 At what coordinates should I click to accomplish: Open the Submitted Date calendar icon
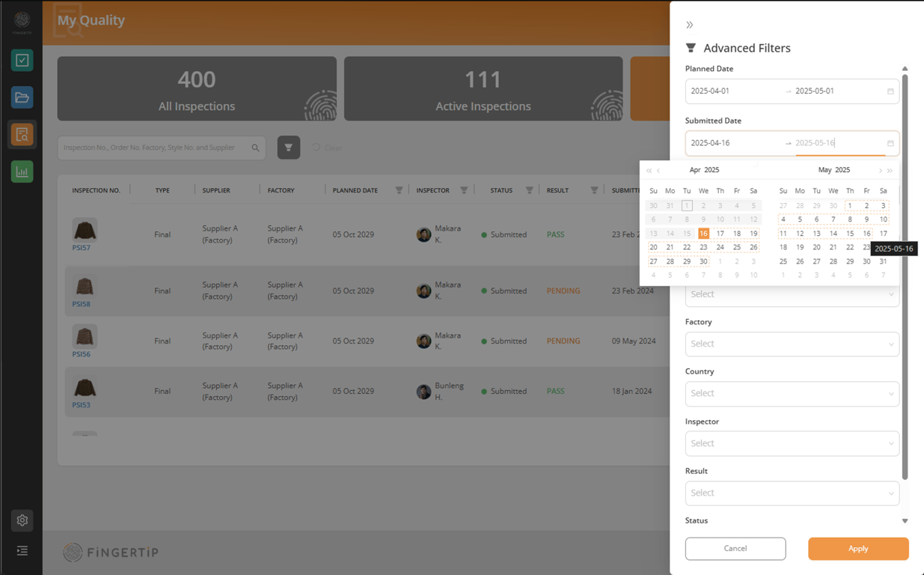click(x=890, y=143)
